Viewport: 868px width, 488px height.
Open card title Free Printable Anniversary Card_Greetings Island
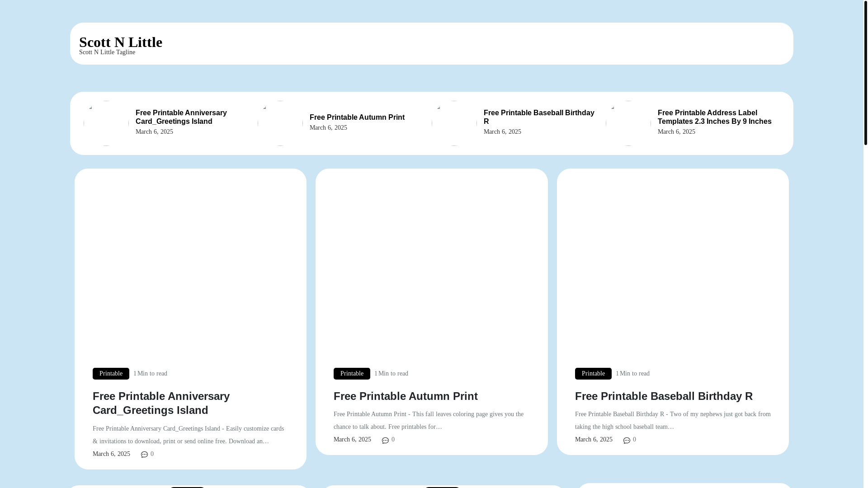click(x=161, y=403)
